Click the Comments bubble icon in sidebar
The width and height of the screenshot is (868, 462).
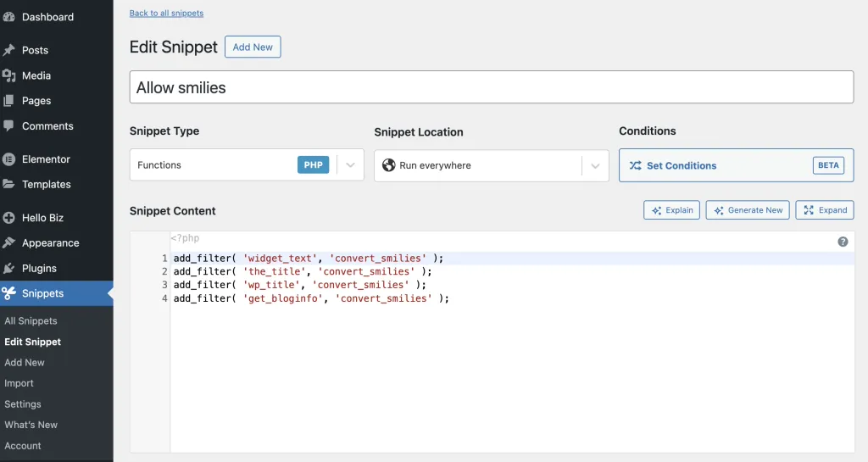(8, 125)
